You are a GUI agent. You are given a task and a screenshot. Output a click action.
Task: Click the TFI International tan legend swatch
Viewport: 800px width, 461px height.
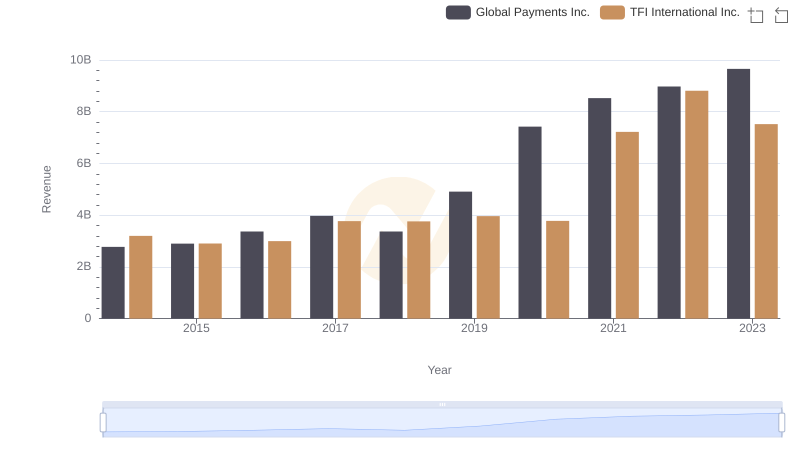click(612, 12)
